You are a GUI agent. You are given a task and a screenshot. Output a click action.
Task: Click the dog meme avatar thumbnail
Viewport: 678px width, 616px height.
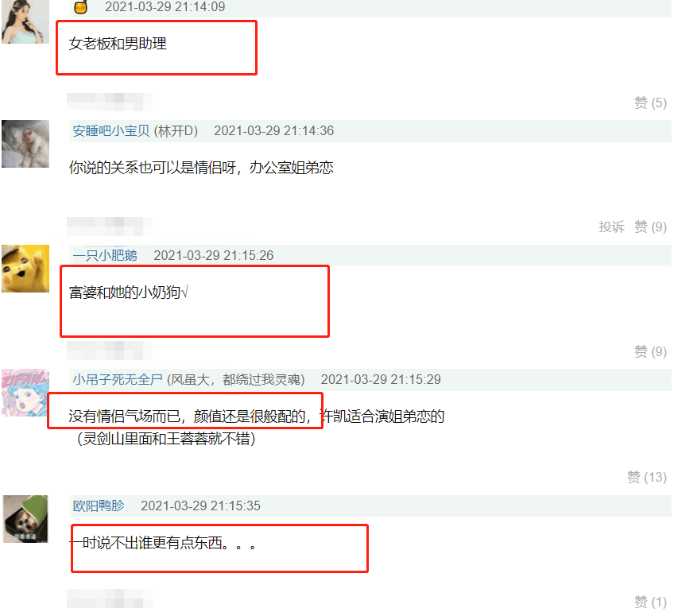pos(25,519)
